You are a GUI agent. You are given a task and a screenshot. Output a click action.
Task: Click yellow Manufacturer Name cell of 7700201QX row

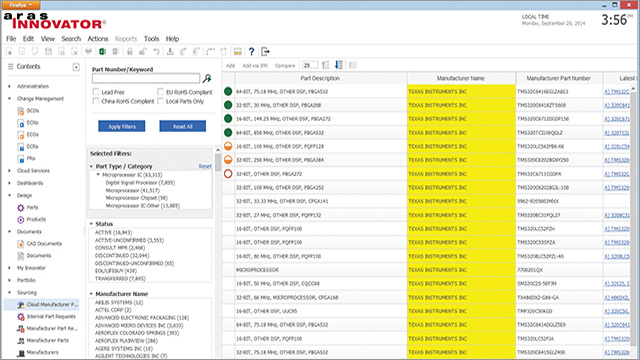click(x=461, y=270)
